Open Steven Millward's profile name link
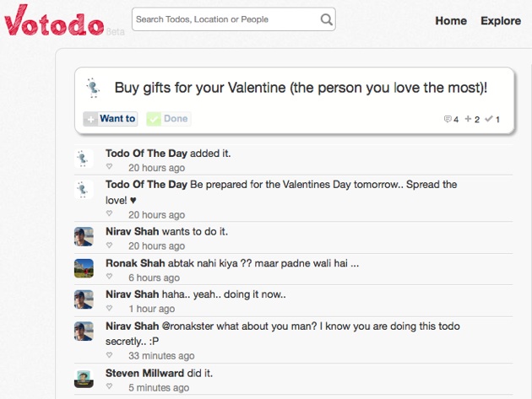The width and height of the screenshot is (532, 399). tap(145, 373)
